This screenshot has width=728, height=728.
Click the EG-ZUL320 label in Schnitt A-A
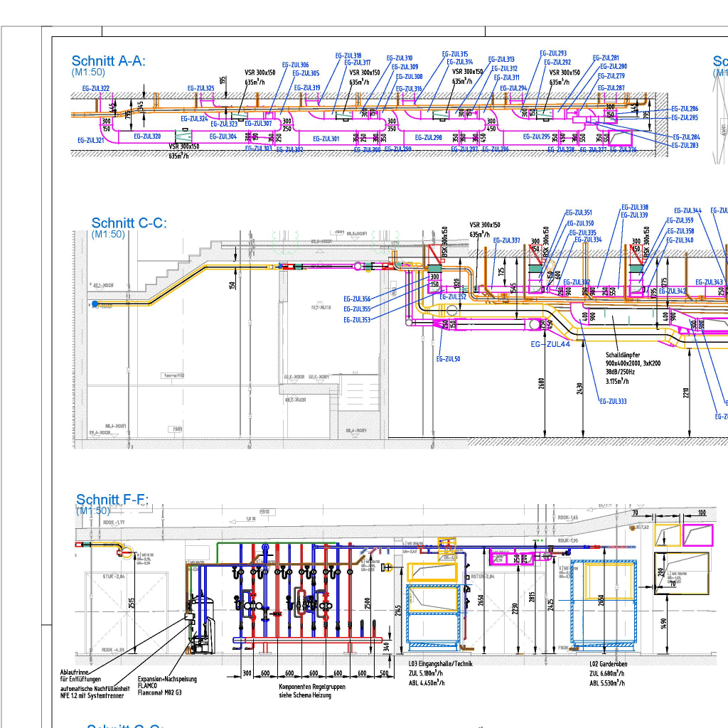click(147, 136)
